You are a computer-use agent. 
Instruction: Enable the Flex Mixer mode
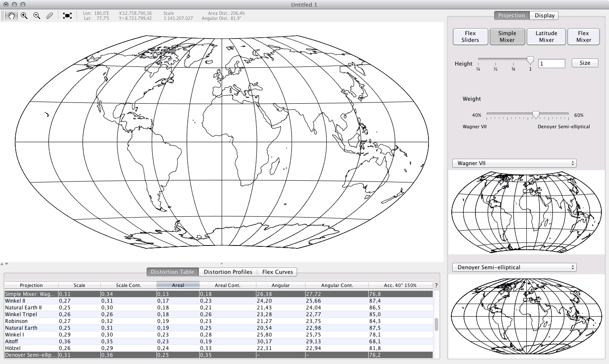(x=583, y=36)
